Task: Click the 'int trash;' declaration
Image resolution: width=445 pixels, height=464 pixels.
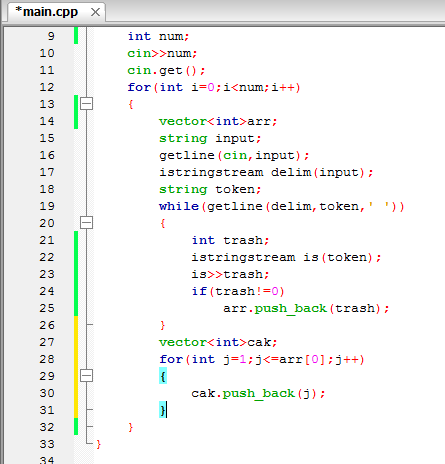Action: click(x=230, y=240)
